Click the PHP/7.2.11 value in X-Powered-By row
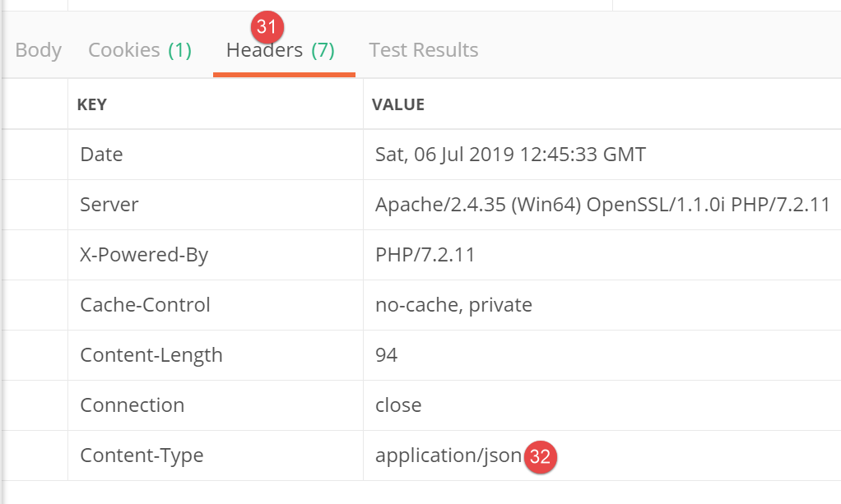 pyautogui.click(x=425, y=255)
